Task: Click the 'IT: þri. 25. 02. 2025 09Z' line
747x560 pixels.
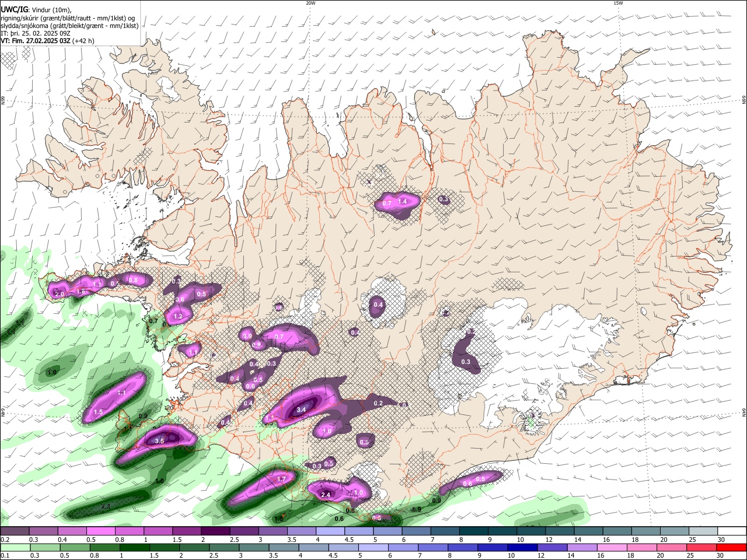Action: point(36,34)
